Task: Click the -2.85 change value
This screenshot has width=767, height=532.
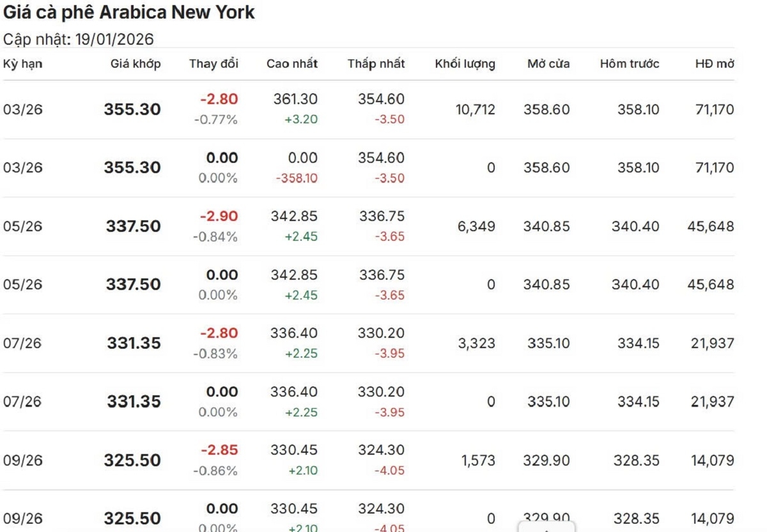Action: (x=219, y=450)
